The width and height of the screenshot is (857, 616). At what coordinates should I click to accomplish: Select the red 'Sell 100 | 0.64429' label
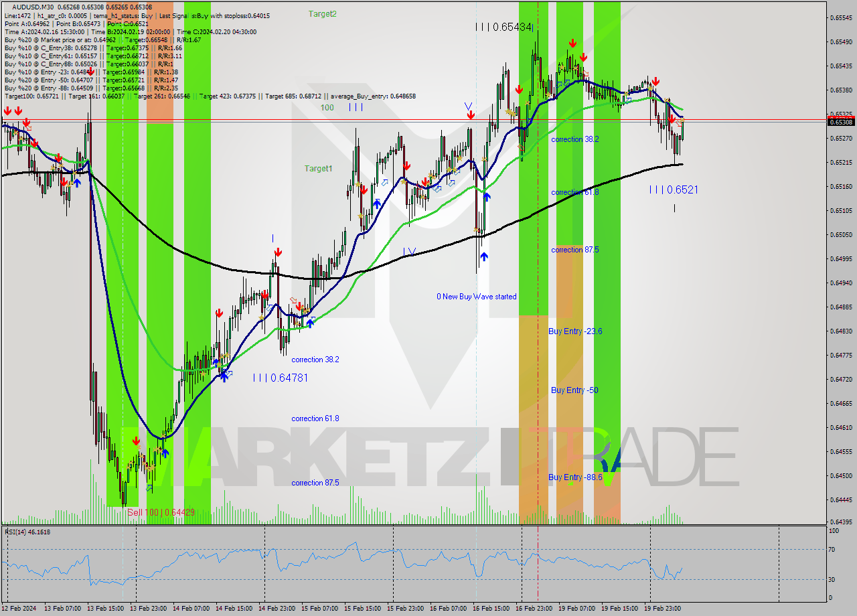[161, 512]
